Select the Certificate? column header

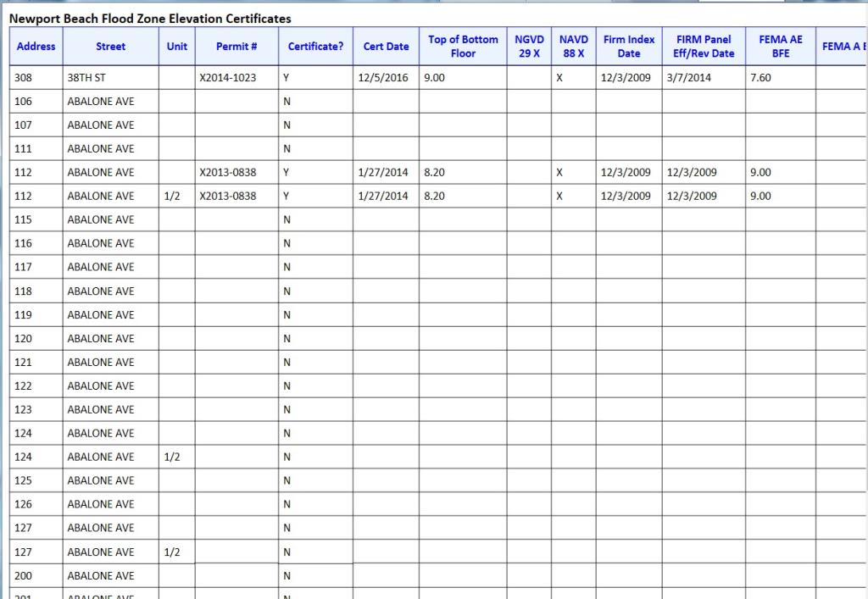point(315,47)
